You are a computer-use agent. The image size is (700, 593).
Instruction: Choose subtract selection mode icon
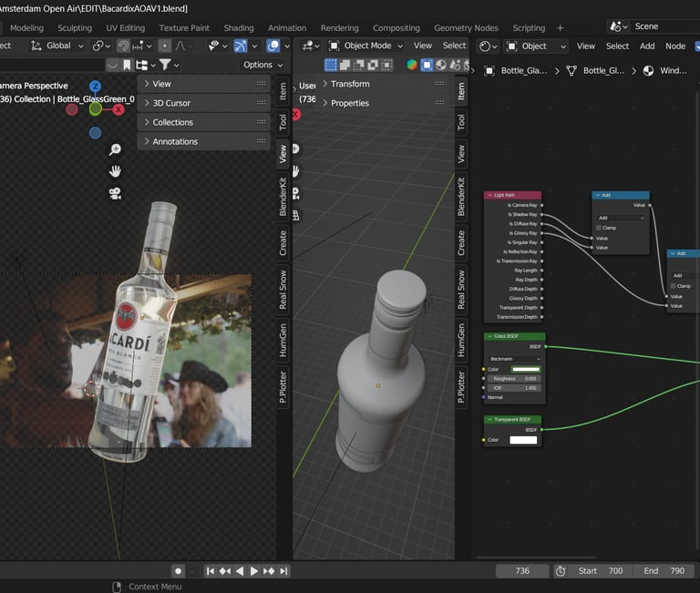click(358, 66)
